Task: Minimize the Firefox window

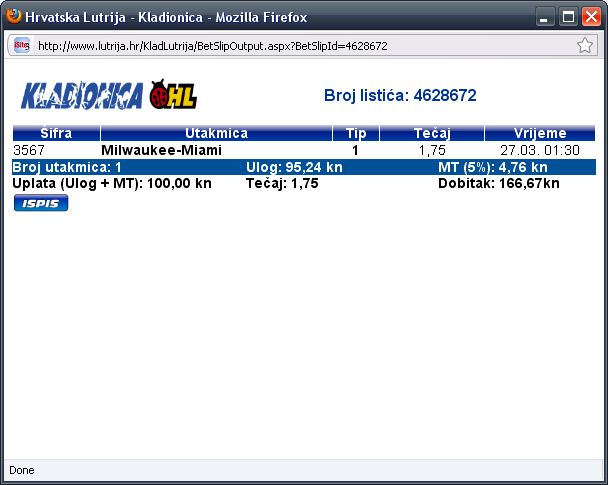Action: pyautogui.click(x=544, y=17)
